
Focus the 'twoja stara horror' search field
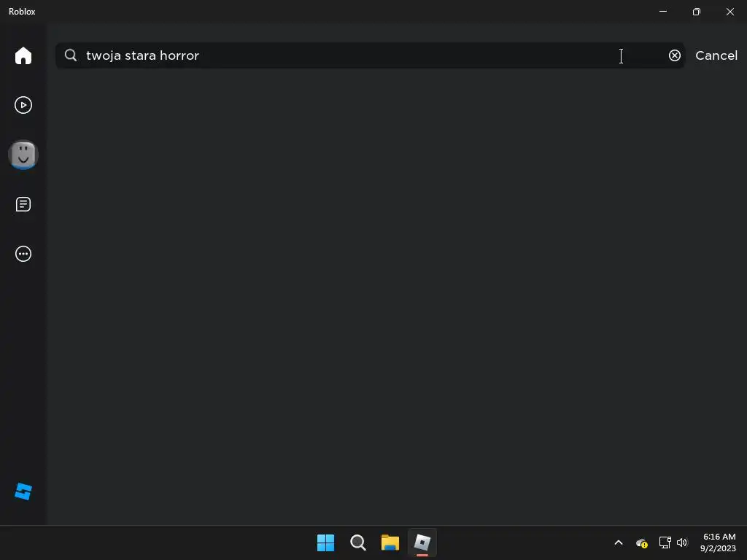pyautogui.click(x=370, y=55)
